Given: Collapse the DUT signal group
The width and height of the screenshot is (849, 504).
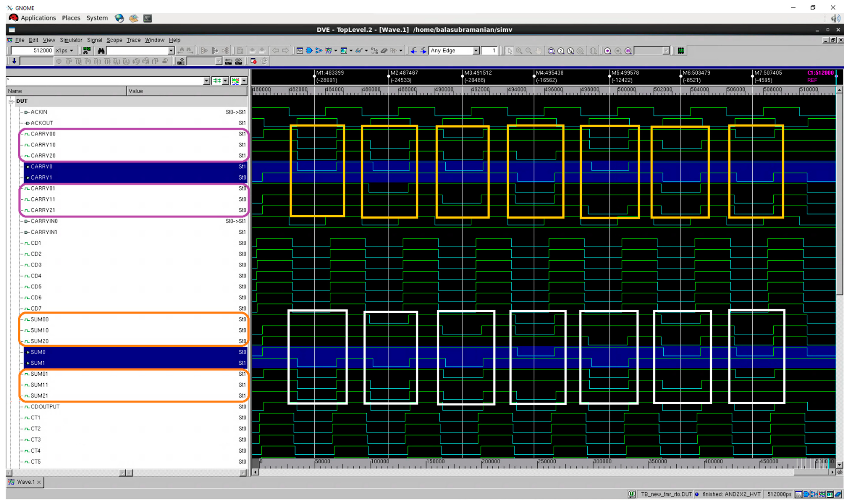Looking at the screenshot, I should [11, 101].
